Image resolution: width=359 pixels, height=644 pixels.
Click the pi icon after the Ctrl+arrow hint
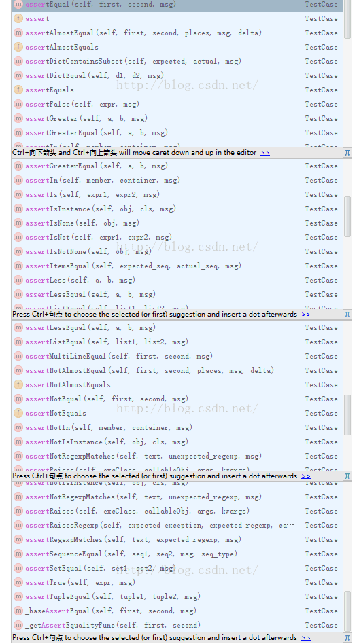(x=347, y=152)
